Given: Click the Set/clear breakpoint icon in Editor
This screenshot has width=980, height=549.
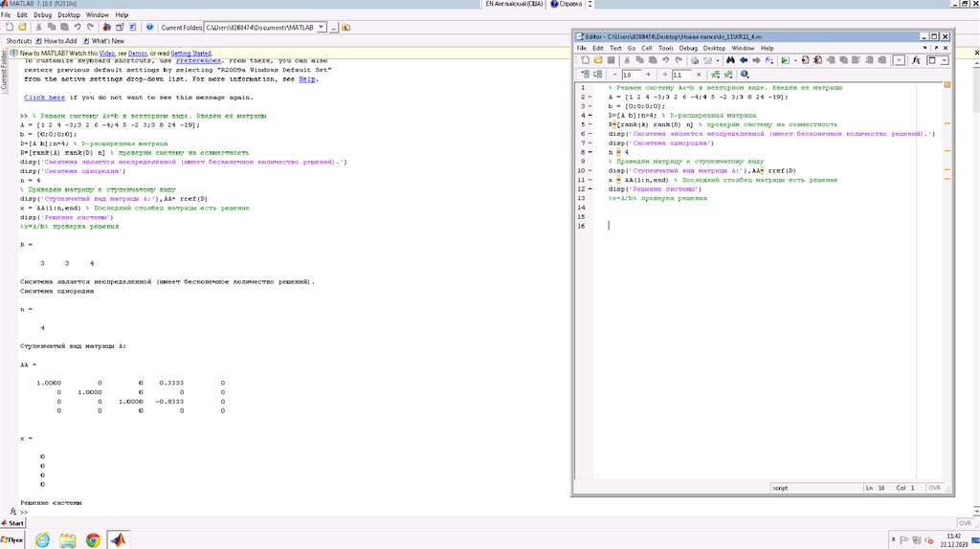Looking at the screenshot, I should pos(806,60).
